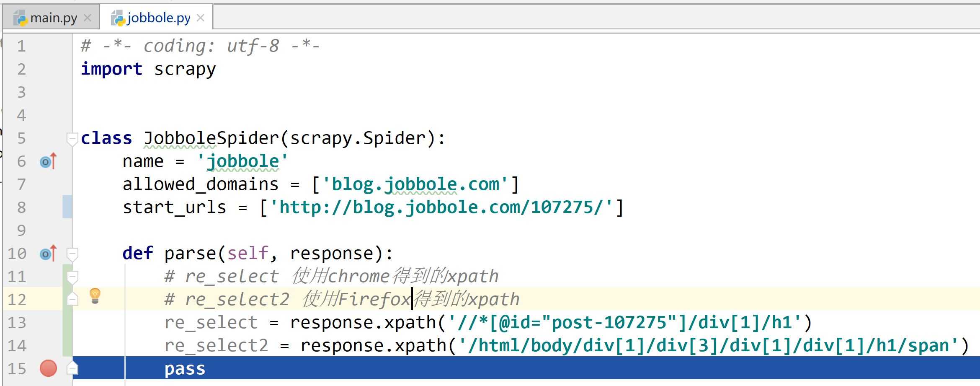Click override marker icon on line 6
This screenshot has height=386, width=980.
(48, 161)
